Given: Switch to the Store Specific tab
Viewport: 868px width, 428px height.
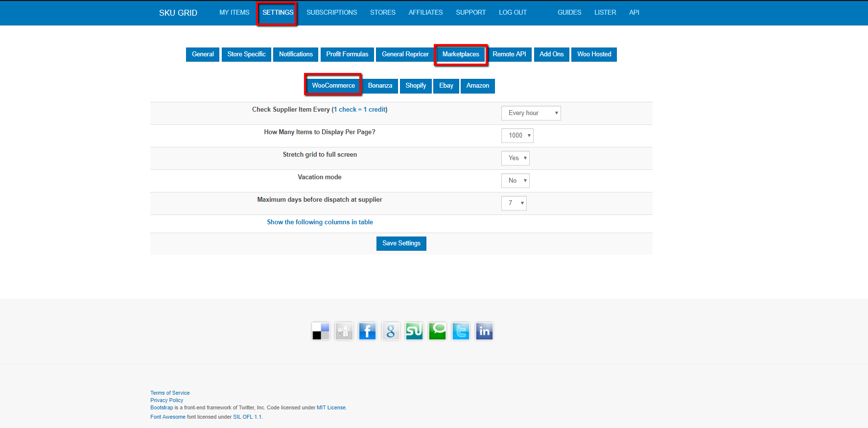Looking at the screenshot, I should 246,54.
